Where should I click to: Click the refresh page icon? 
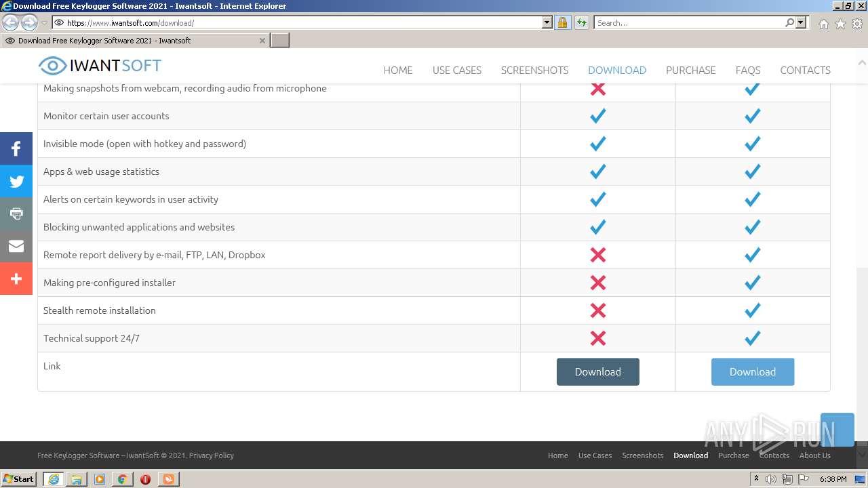pyautogui.click(x=581, y=22)
